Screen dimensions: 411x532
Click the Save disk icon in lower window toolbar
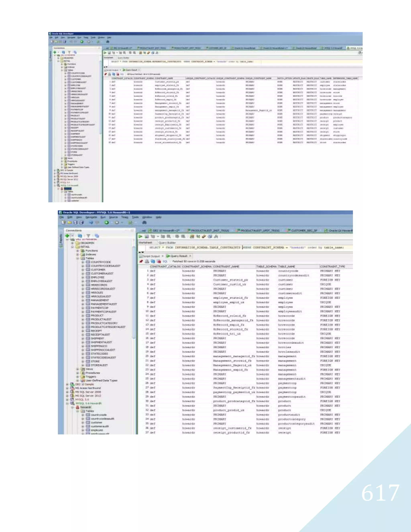pyautogui.click(x=75, y=222)
